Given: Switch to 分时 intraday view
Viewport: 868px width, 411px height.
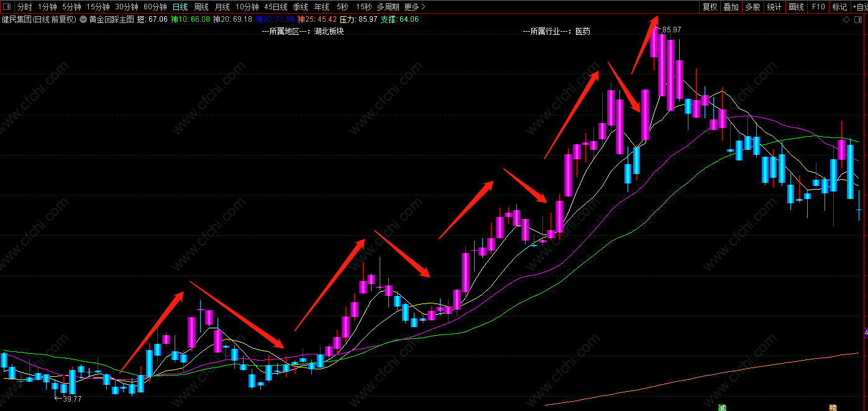Looking at the screenshot, I should click(x=24, y=7).
